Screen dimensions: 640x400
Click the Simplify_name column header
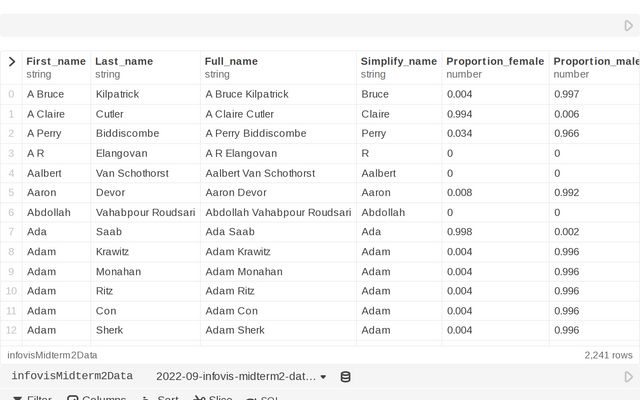click(398, 61)
